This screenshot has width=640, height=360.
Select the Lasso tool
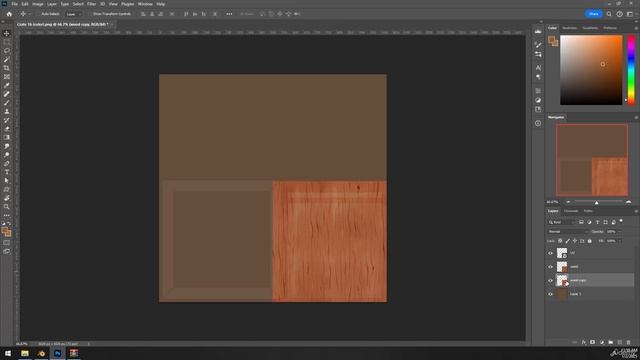(7, 51)
